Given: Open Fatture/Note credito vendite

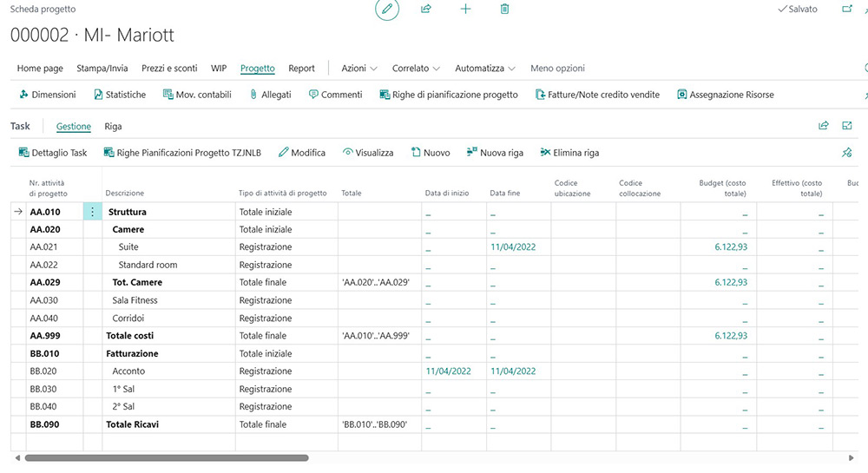Looking at the screenshot, I should point(597,95).
